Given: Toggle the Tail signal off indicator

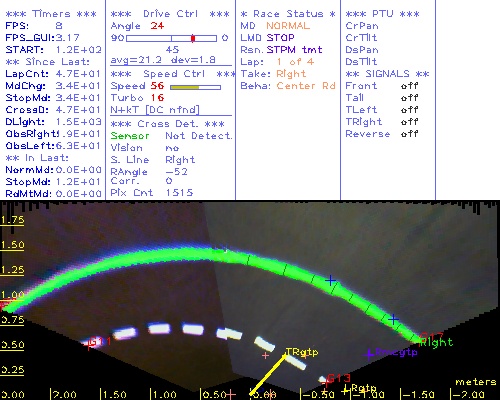Looking at the screenshot, I should tap(409, 98).
